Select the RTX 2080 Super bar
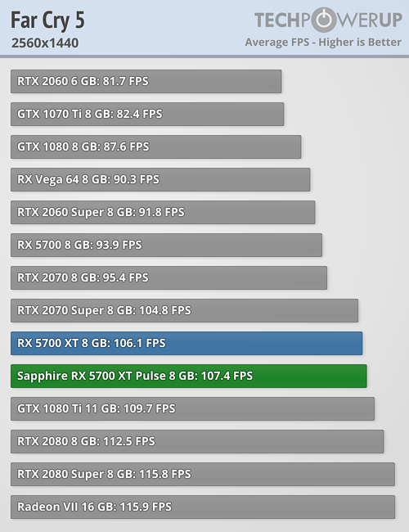 (x=203, y=475)
